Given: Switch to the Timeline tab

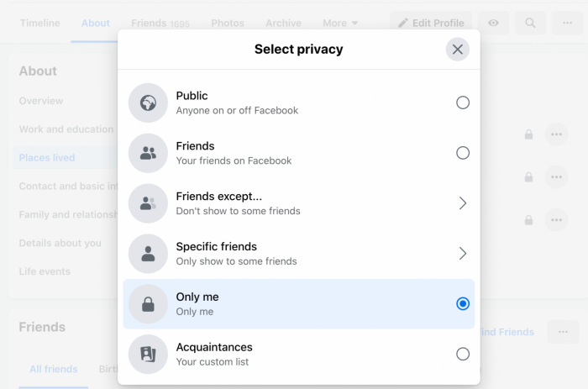Looking at the screenshot, I should click(39, 23).
